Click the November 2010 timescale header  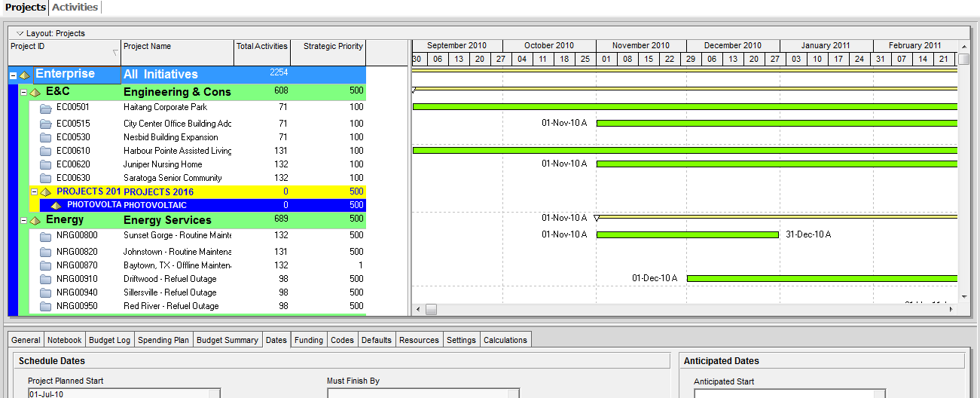641,45
